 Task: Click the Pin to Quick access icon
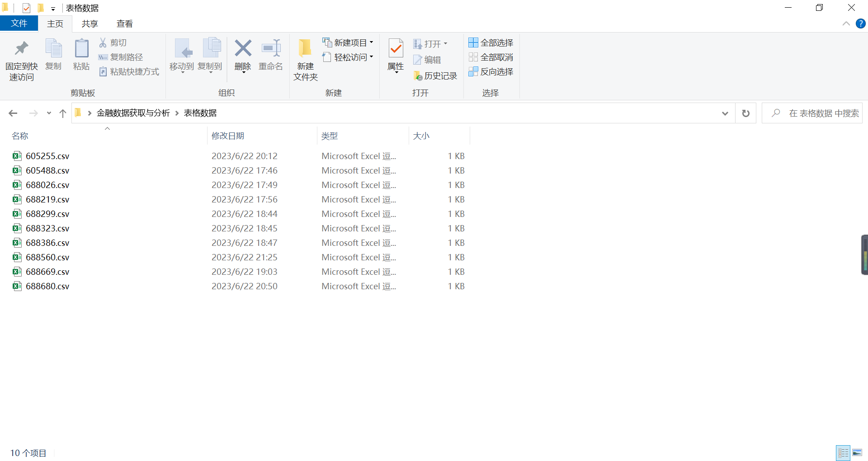click(x=21, y=48)
